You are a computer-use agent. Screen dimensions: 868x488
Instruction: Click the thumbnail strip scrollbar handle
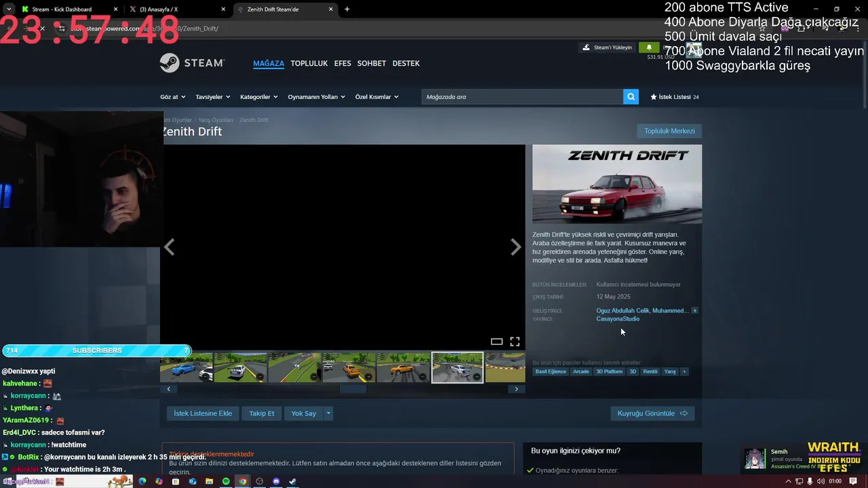point(353,389)
